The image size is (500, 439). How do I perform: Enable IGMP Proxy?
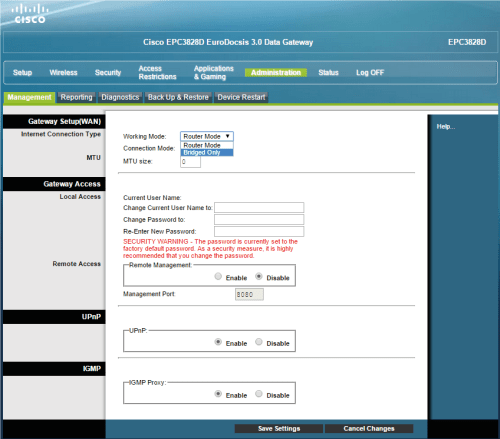click(218, 394)
